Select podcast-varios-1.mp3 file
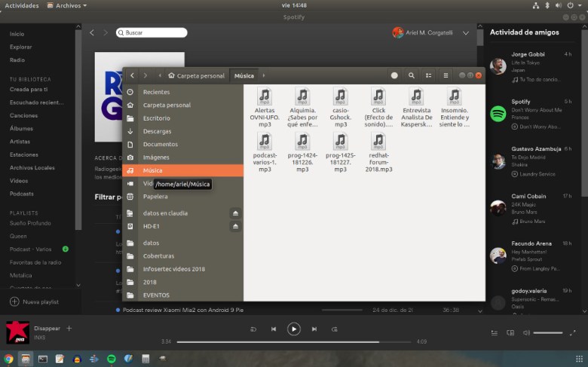The height and width of the screenshot is (367, 588). pyautogui.click(x=265, y=151)
